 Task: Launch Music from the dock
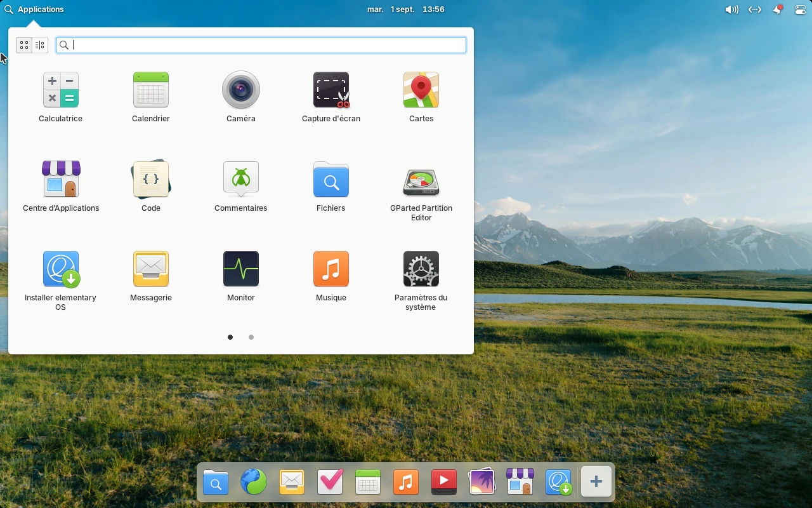(406, 483)
